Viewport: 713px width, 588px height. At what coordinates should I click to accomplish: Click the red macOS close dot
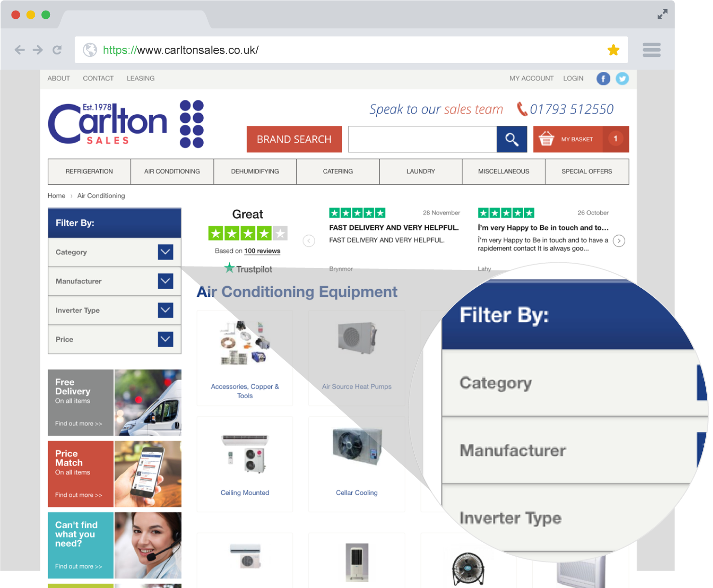tap(15, 14)
